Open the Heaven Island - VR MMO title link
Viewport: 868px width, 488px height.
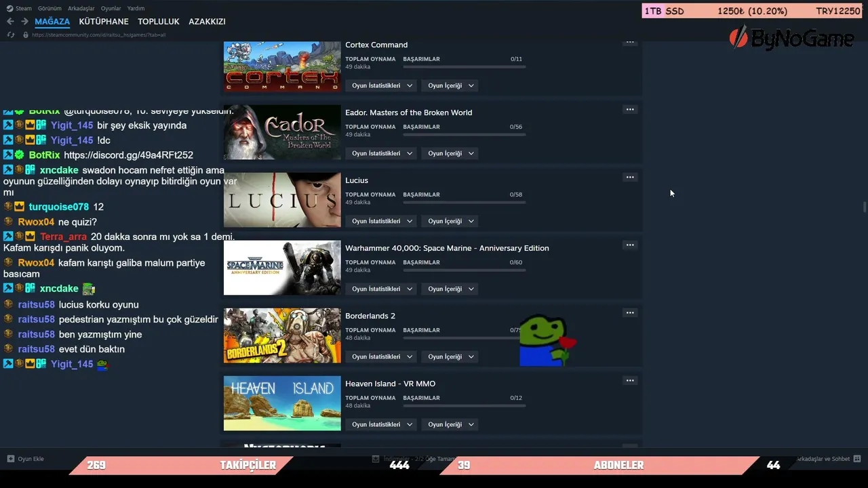click(391, 384)
